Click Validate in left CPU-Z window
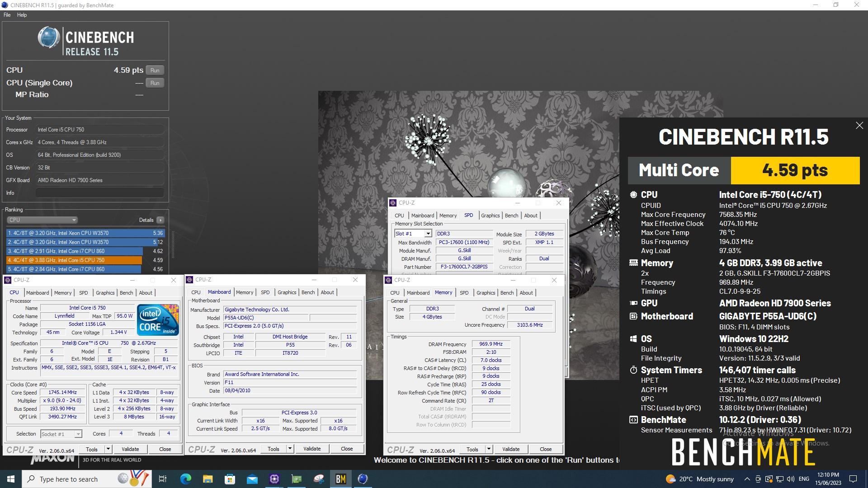This screenshot has height=488, width=868. coord(130,449)
